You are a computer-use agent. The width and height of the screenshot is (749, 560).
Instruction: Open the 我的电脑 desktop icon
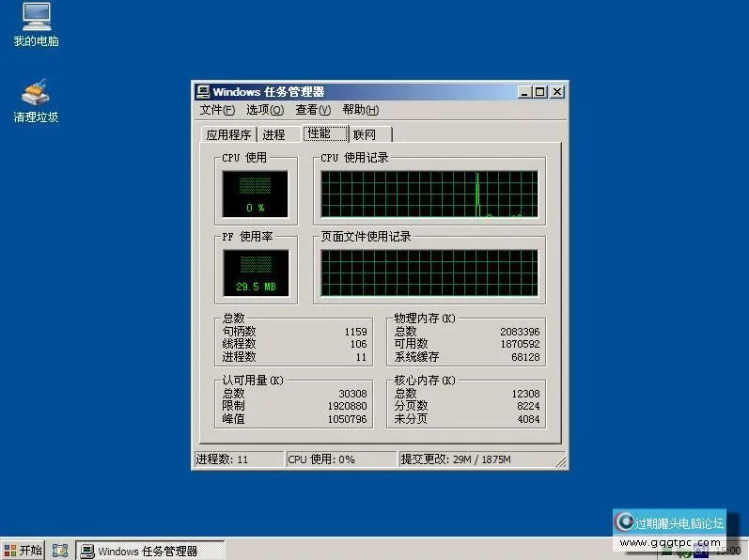pyautogui.click(x=36, y=24)
